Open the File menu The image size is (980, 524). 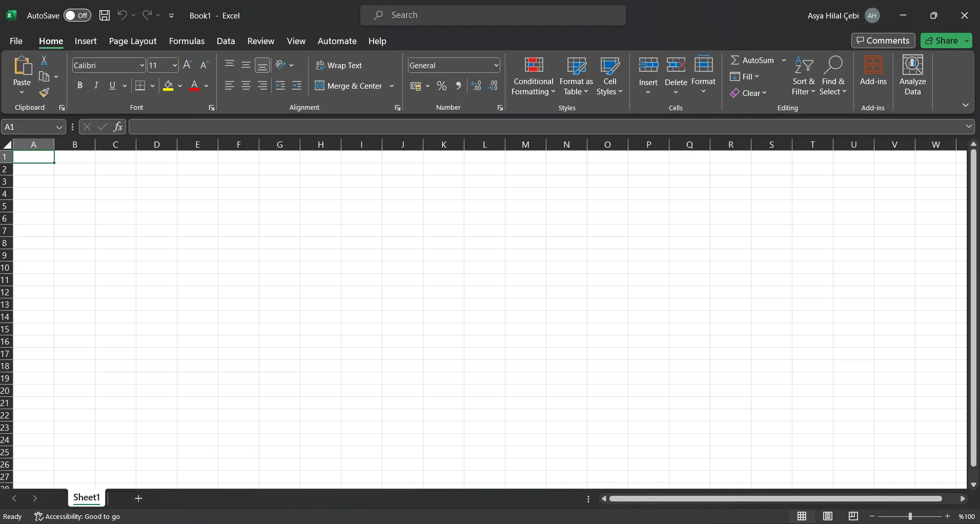16,41
